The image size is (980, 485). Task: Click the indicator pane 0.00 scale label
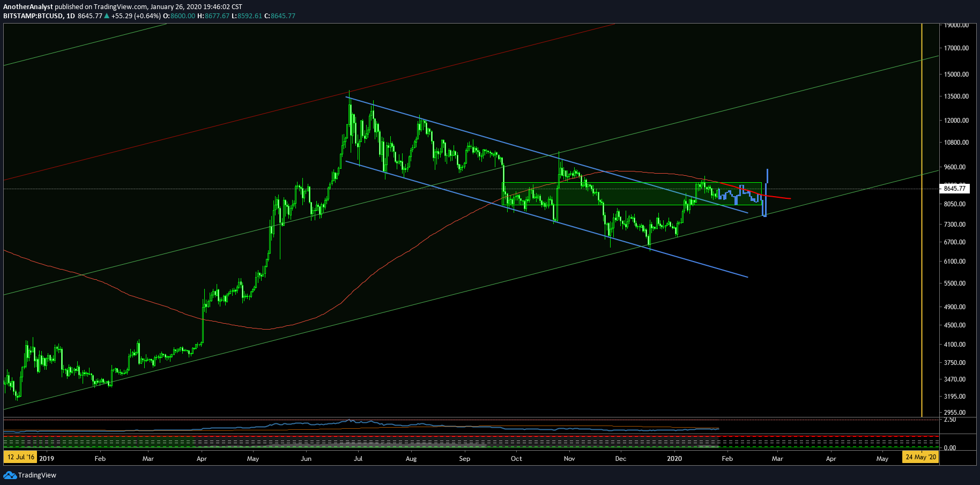949,447
